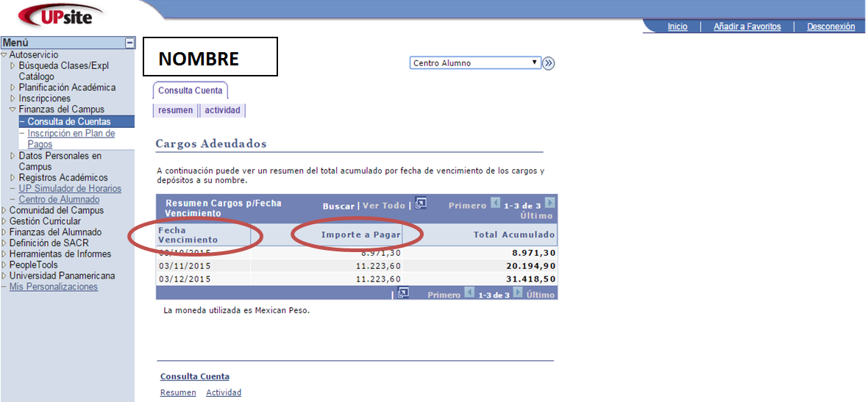This screenshot has width=868, height=402.
Task: Click next row arrow in table header
Action: point(549,203)
